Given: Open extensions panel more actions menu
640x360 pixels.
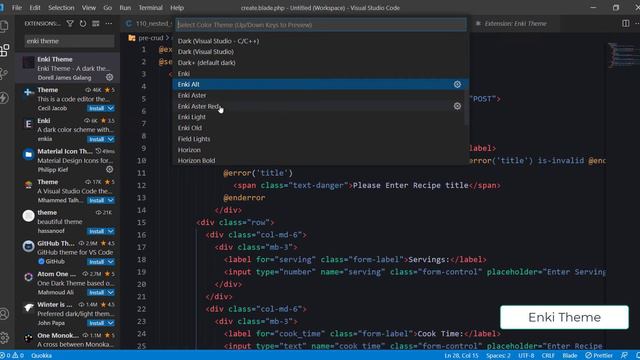Looking at the screenshot, I should pos(109,24).
